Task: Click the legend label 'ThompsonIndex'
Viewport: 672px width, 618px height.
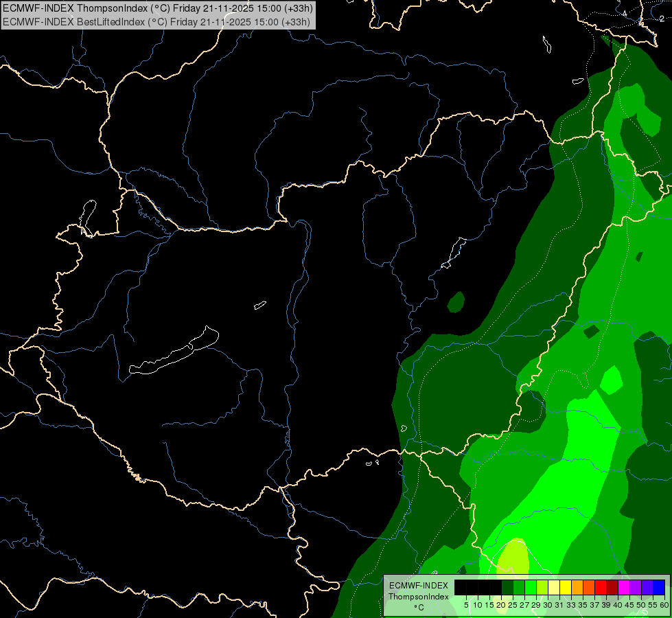Action: (x=418, y=597)
